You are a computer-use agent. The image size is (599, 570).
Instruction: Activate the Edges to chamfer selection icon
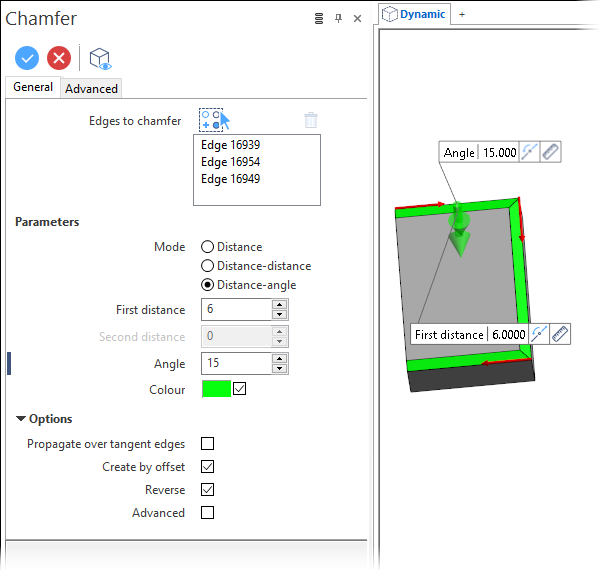tap(214, 120)
